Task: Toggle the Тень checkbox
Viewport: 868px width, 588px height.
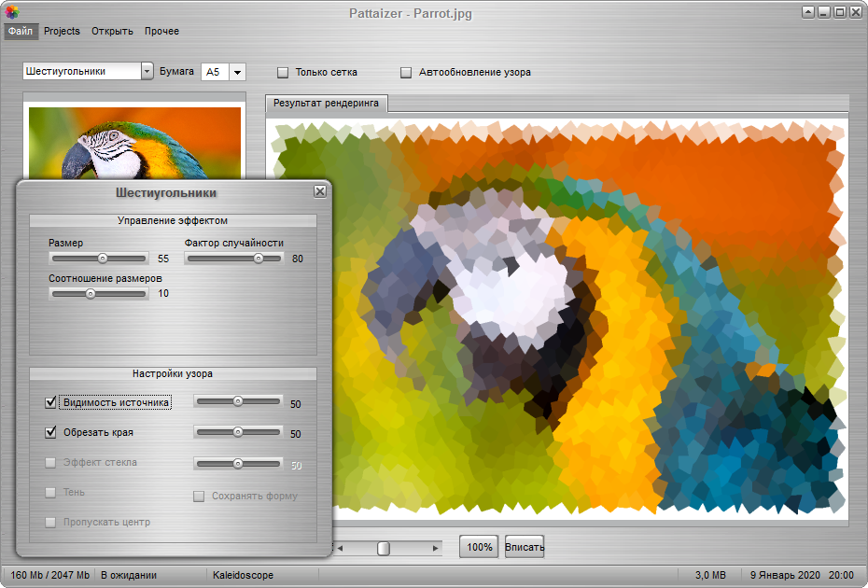Action: coord(51,492)
